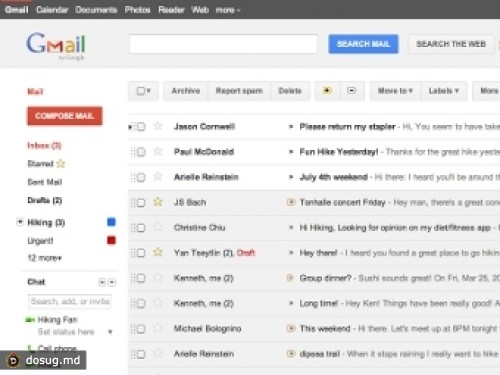Viewport: 500px width, 375px height.
Task: Select the Jason Cornwell email checkbox
Action: tap(141, 127)
